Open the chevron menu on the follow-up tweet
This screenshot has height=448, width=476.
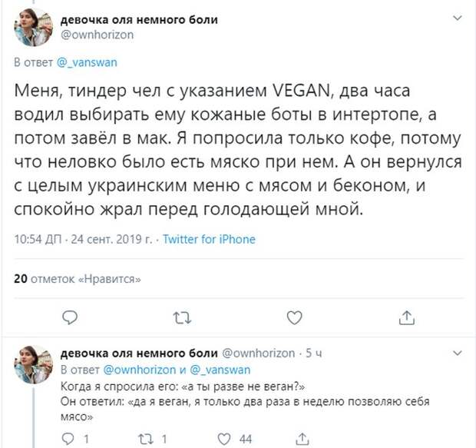click(457, 352)
